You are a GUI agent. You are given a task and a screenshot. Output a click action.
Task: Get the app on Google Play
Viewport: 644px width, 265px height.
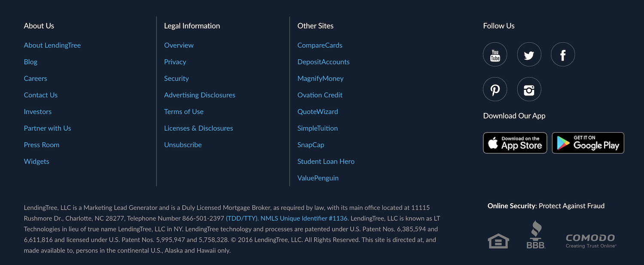coord(588,143)
